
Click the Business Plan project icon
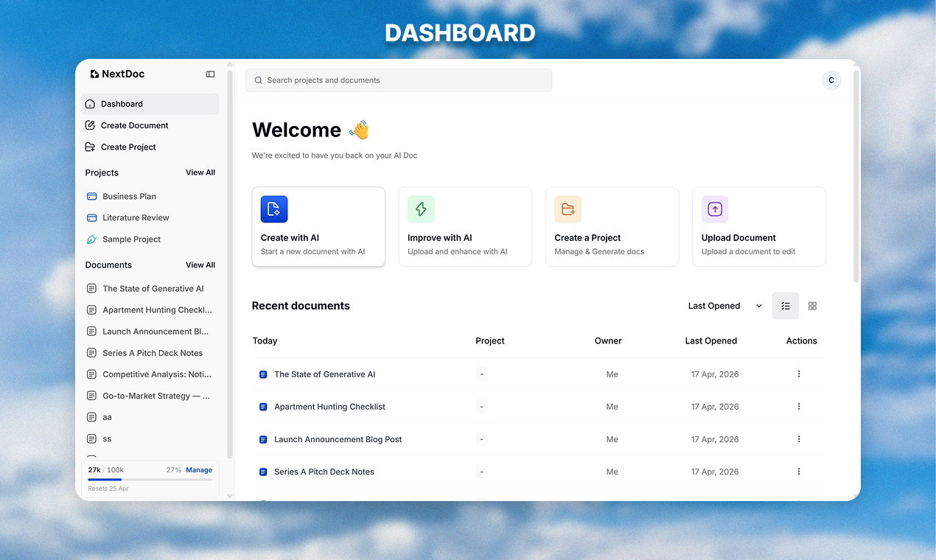click(90, 196)
